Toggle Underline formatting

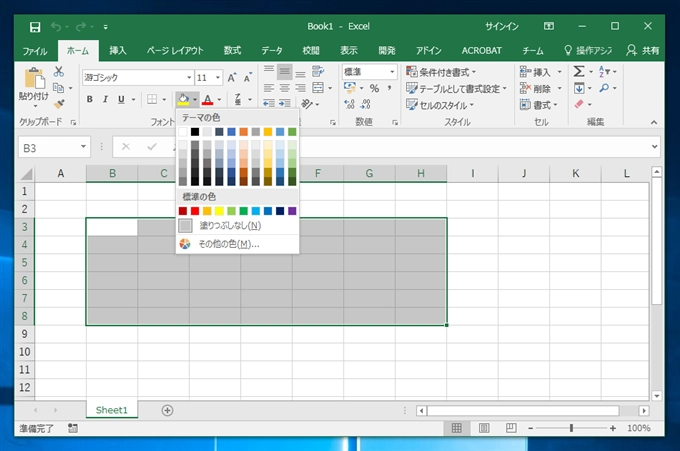[x=121, y=99]
